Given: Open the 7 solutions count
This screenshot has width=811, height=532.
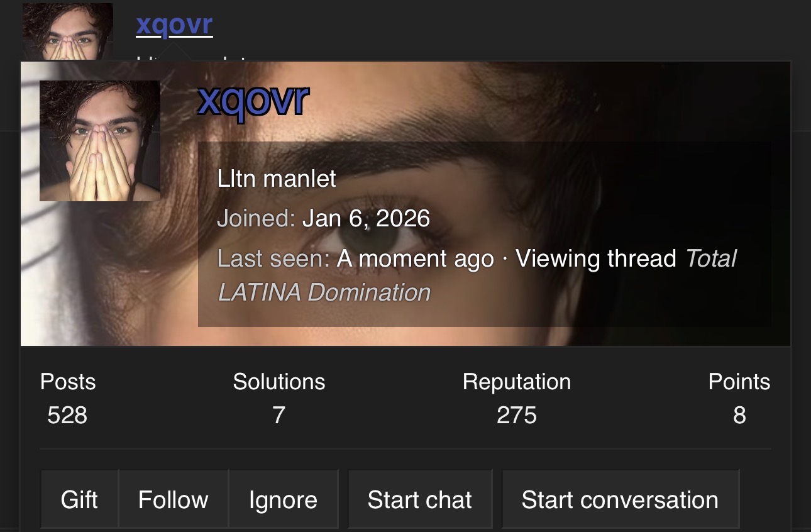Looking at the screenshot, I should point(279,415).
